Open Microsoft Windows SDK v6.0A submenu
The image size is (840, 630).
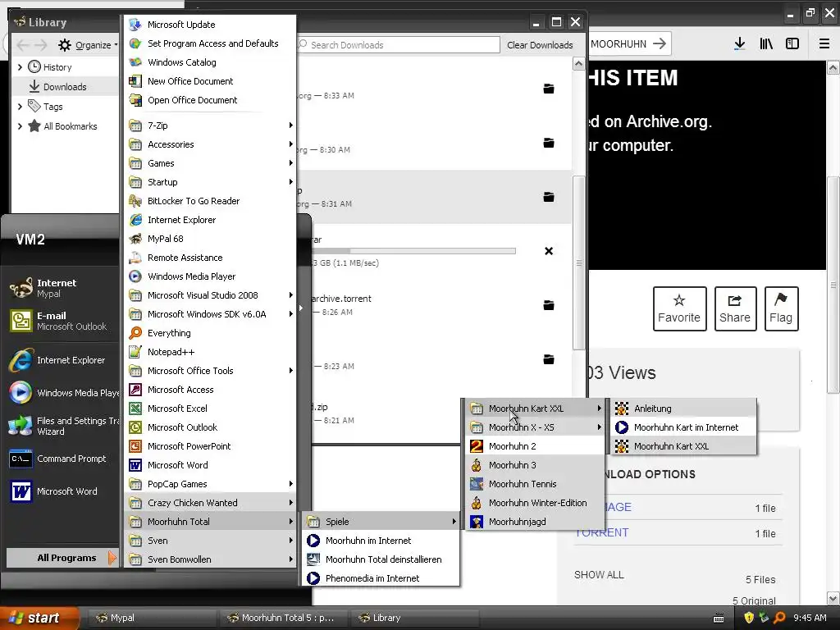(x=210, y=314)
